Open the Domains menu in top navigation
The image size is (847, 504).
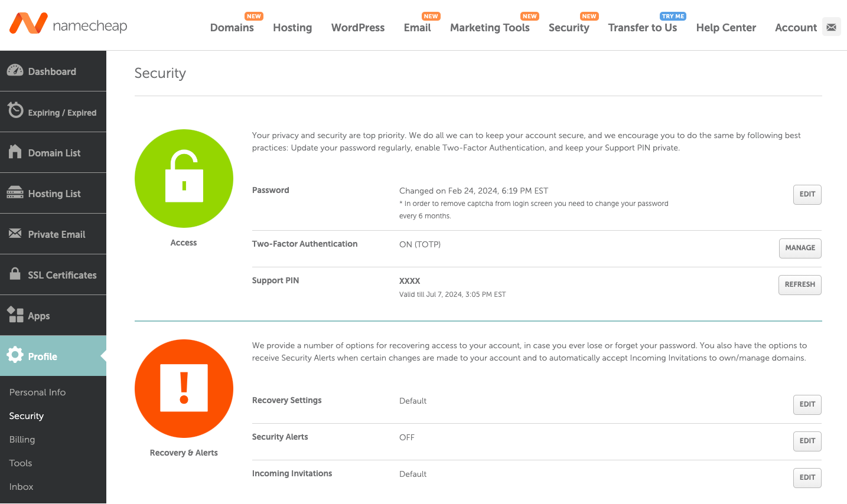point(232,28)
